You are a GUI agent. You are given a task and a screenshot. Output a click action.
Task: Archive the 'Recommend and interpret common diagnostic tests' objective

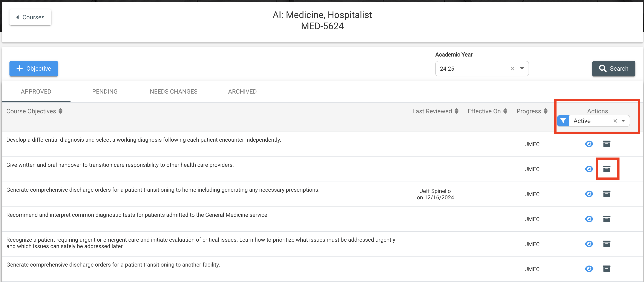point(607,219)
